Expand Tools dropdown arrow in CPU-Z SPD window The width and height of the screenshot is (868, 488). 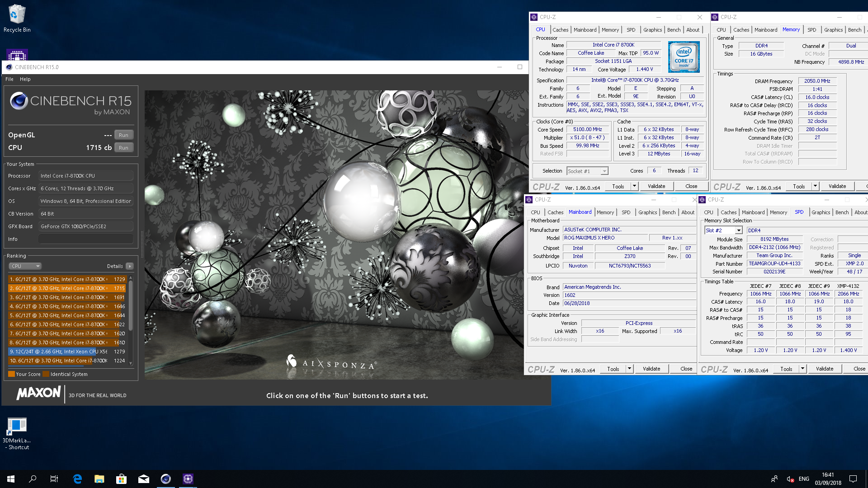pos(802,369)
